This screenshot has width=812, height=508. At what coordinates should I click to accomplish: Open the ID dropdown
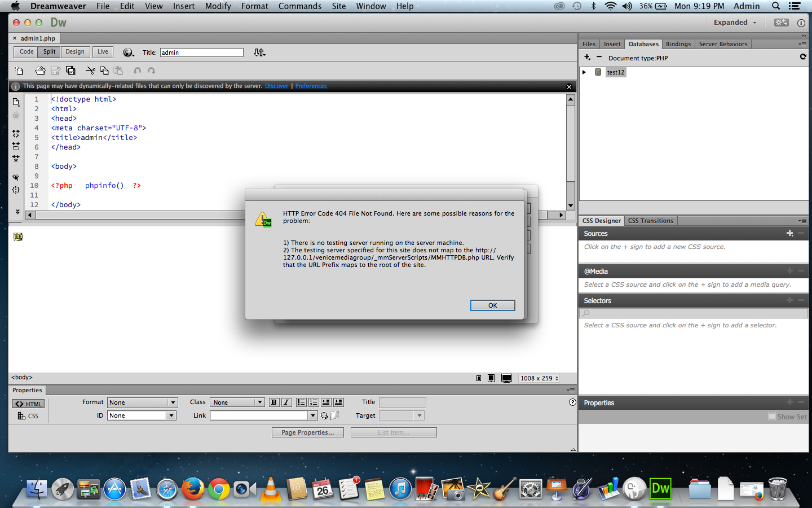142,415
